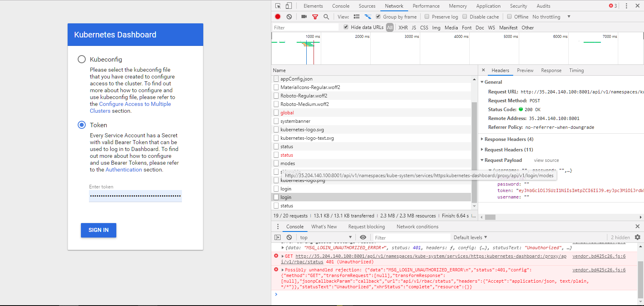Clear the network log
This screenshot has width=644, height=306.
(x=289, y=17)
